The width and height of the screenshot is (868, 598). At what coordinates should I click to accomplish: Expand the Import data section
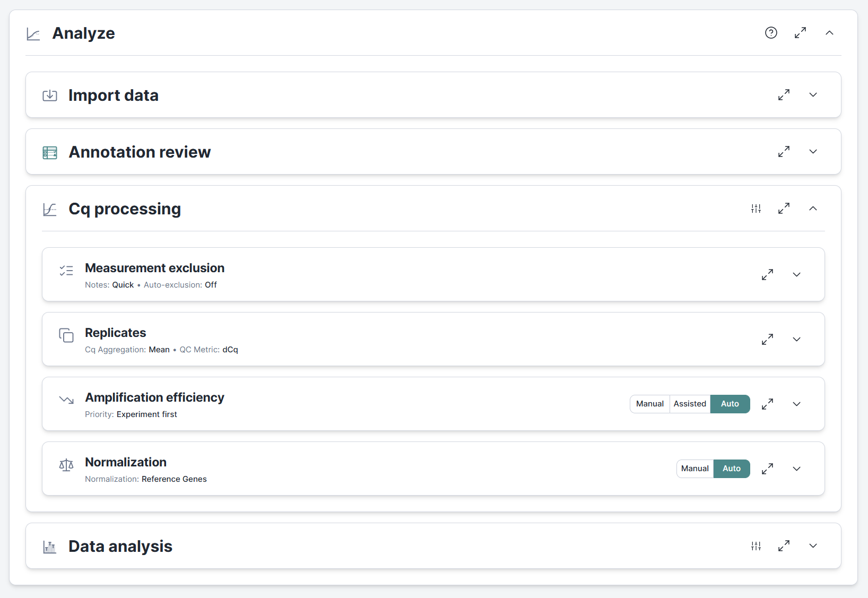pos(813,94)
